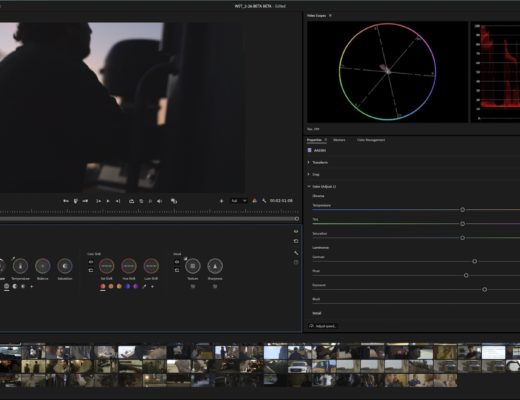Reset the Color Shift section
The image size is (520, 400).
click(x=91, y=270)
